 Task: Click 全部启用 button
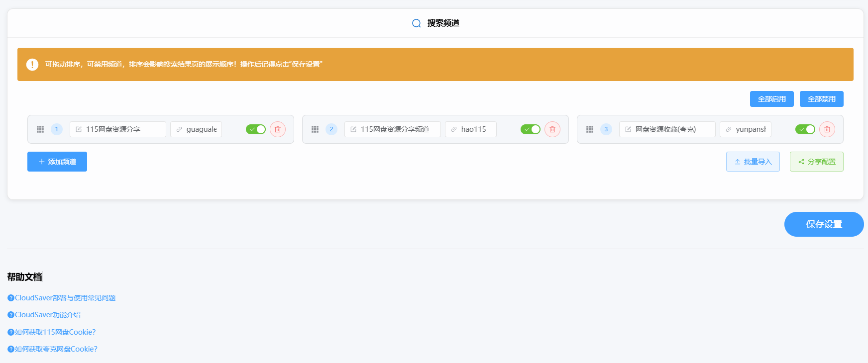point(772,99)
